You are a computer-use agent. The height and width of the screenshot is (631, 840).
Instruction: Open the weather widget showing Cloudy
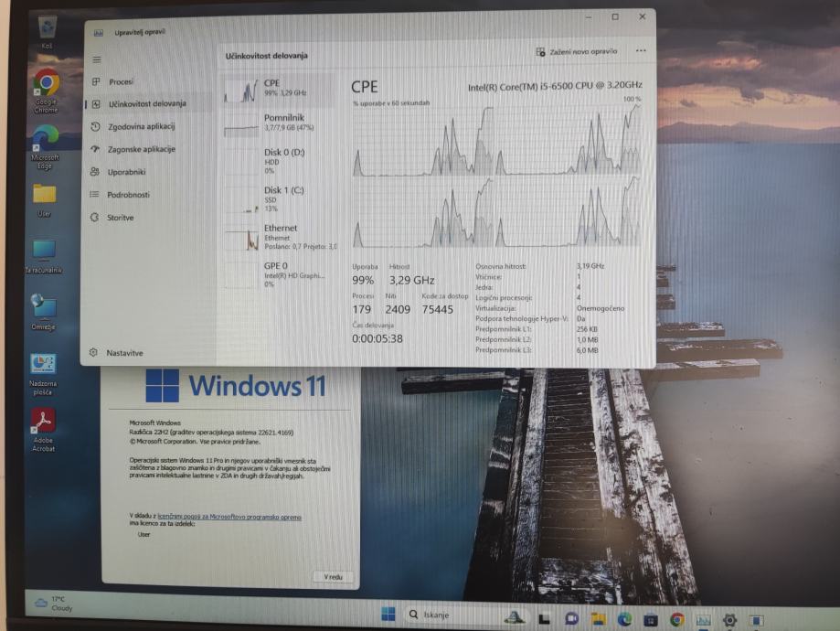[x=54, y=604]
